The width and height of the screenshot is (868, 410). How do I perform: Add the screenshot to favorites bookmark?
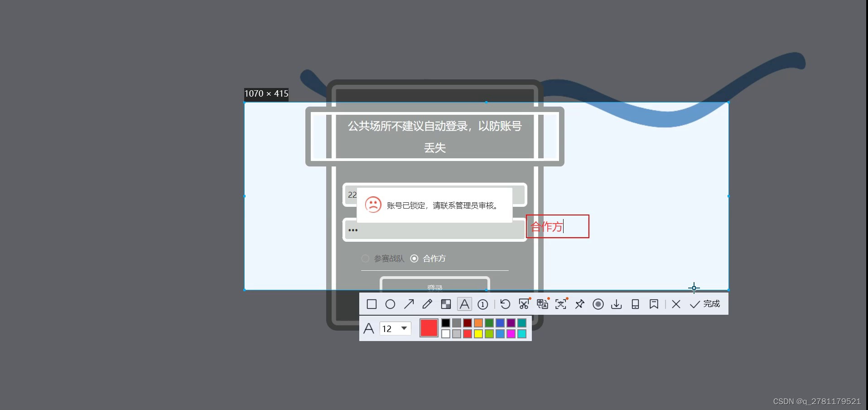click(654, 304)
